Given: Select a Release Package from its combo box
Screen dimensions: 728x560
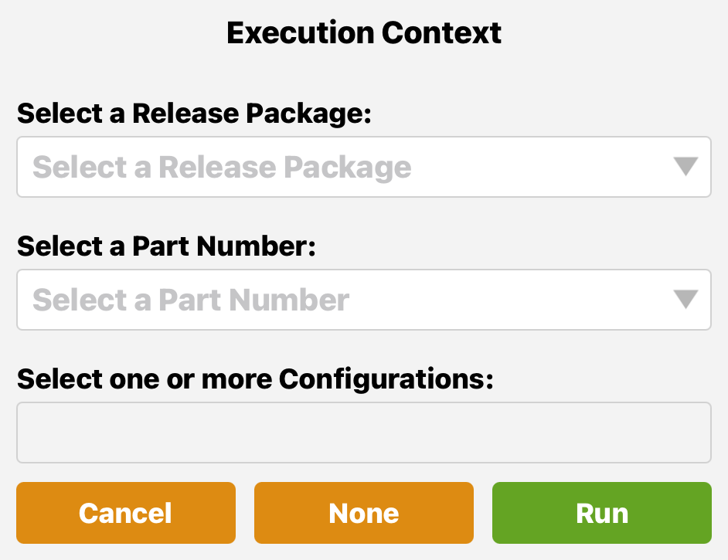Looking at the screenshot, I should tap(363, 167).
